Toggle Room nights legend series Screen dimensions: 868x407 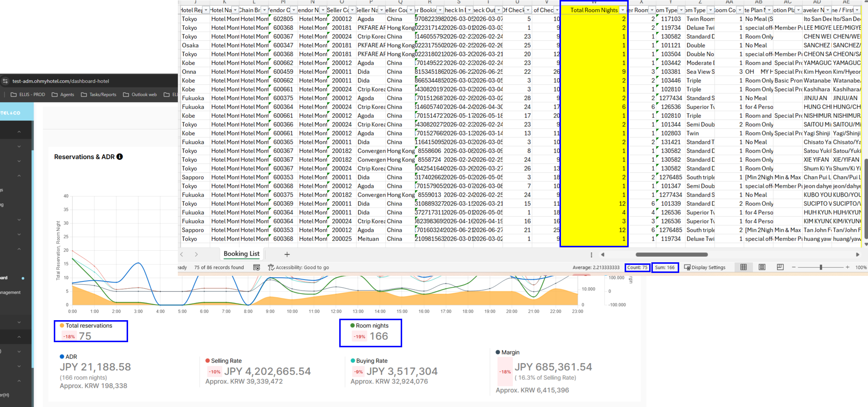pos(369,326)
